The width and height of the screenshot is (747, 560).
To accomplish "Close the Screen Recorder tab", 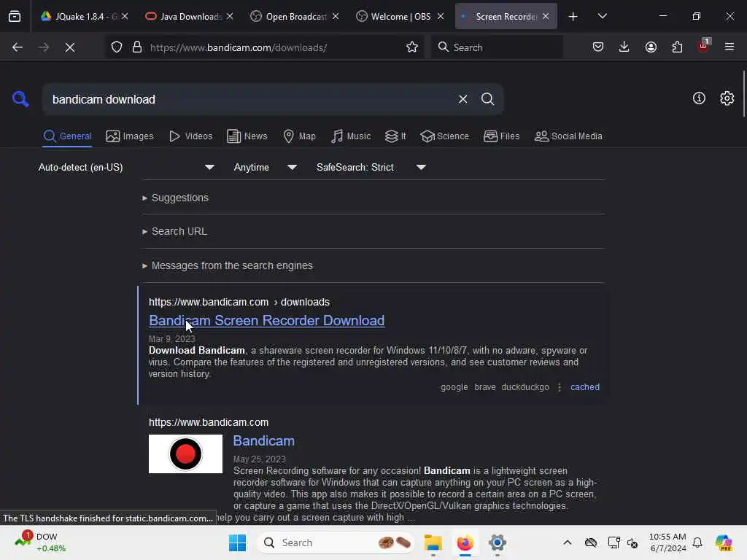I will 546,16.
